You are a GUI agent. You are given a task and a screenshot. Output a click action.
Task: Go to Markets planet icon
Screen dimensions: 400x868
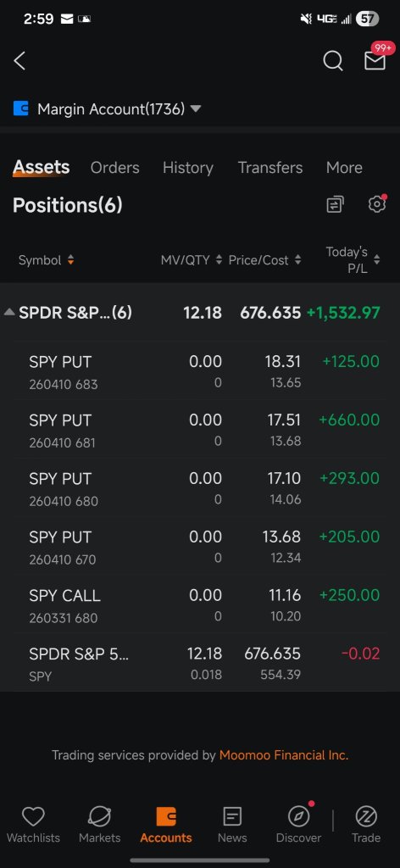[100, 825]
